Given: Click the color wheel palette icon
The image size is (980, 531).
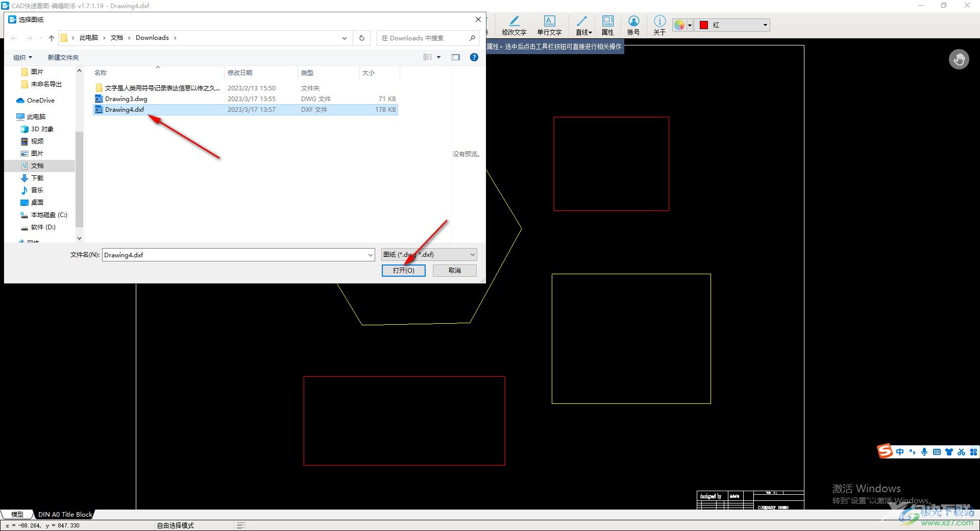Looking at the screenshot, I should pos(679,25).
